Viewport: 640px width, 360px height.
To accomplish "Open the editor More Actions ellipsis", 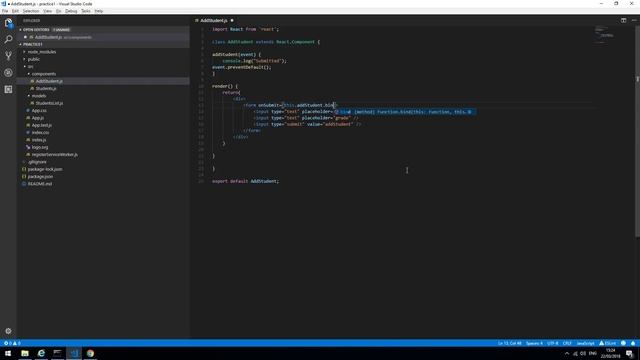I will [634, 20].
